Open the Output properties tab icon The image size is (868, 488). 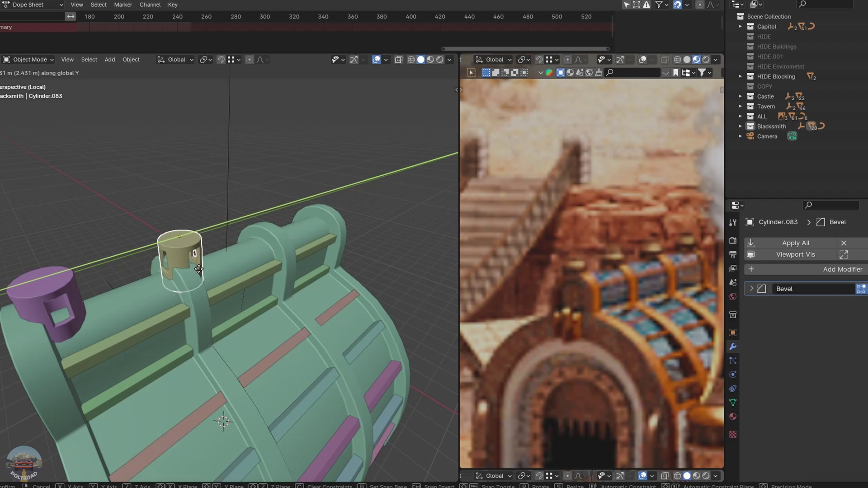pos(733,254)
